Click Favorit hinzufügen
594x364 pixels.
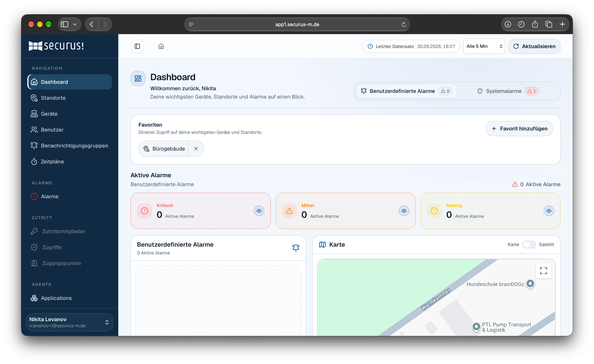click(x=519, y=129)
